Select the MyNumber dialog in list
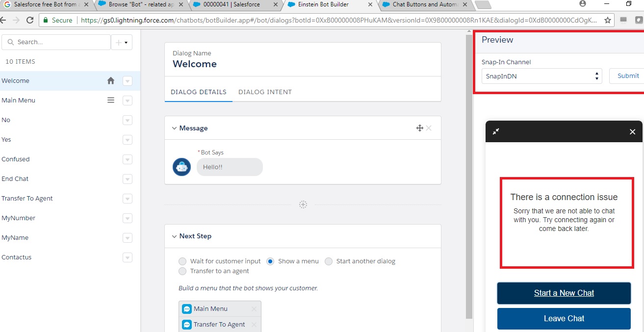The width and height of the screenshot is (644, 332). click(70, 218)
